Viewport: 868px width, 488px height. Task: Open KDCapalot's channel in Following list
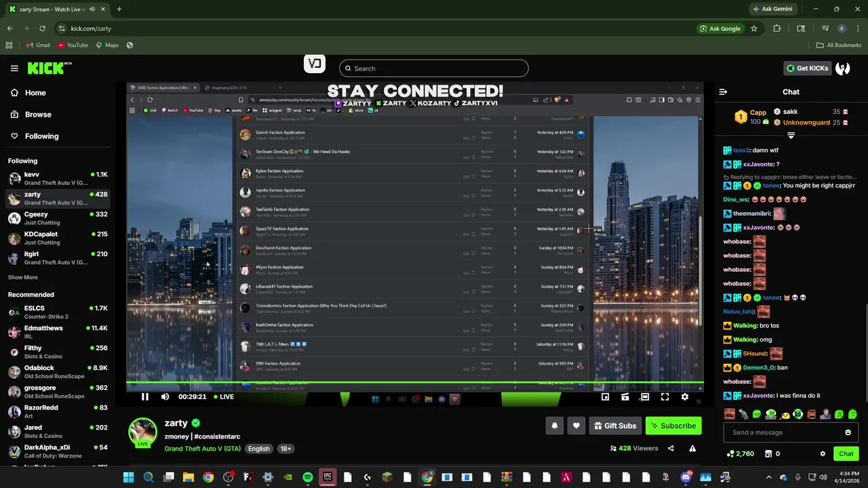tap(58, 238)
